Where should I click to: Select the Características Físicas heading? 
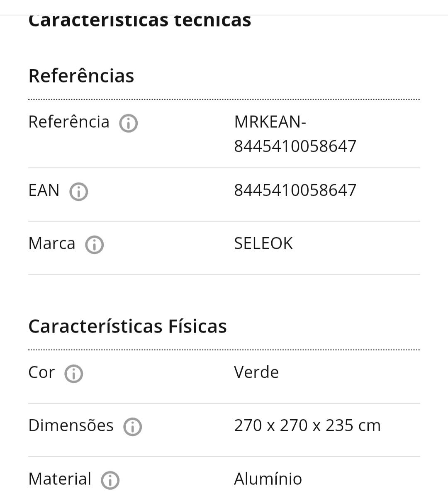click(128, 326)
